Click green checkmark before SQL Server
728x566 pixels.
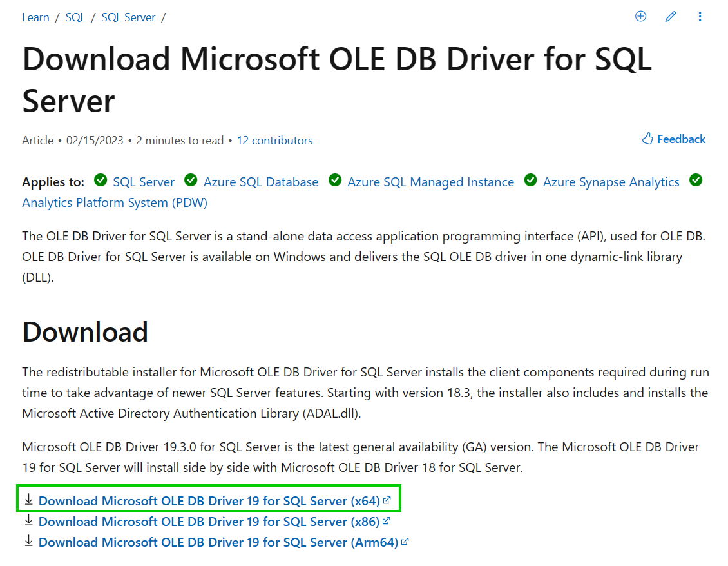(x=101, y=180)
